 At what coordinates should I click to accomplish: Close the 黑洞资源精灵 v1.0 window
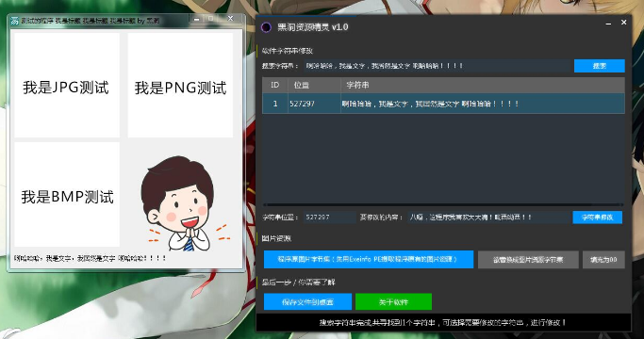pos(623,23)
